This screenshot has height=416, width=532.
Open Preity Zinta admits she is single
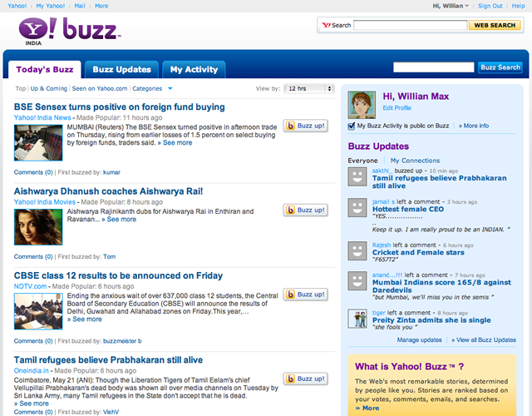tap(431, 320)
